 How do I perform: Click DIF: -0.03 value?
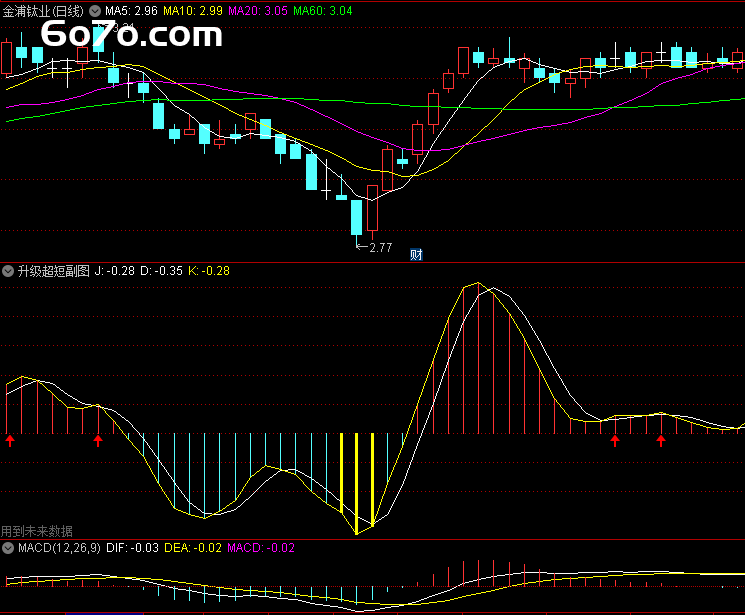tap(132, 548)
